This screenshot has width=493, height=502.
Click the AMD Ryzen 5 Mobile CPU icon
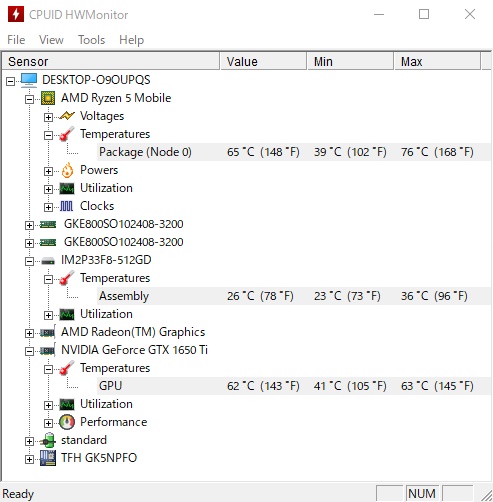[x=48, y=98]
